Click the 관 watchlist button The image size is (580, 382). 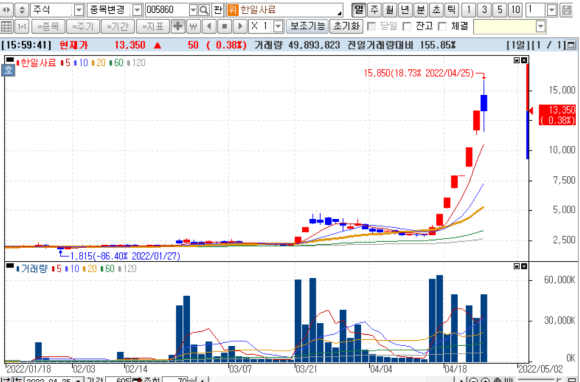click(218, 10)
